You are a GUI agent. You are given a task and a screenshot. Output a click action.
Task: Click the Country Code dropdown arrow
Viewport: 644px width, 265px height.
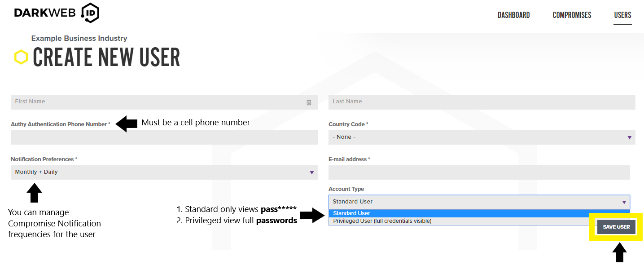[629, 137]
